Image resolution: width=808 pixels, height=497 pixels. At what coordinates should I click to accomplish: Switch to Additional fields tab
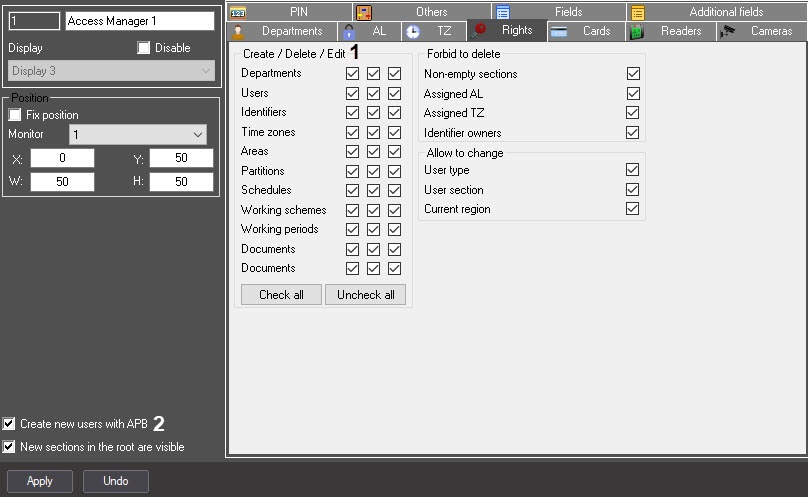pyautogui.click(x=717, y=12)
